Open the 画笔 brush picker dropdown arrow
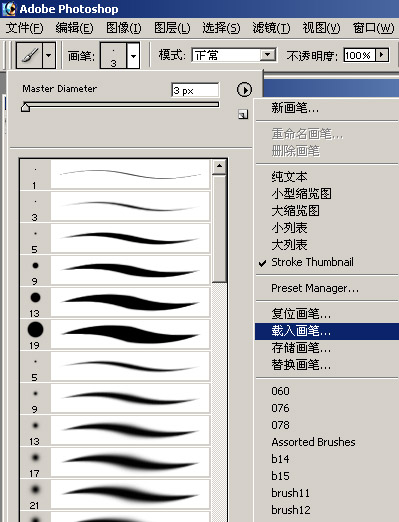The width and height of the screenshot is (399, 522). coord(133,56)
